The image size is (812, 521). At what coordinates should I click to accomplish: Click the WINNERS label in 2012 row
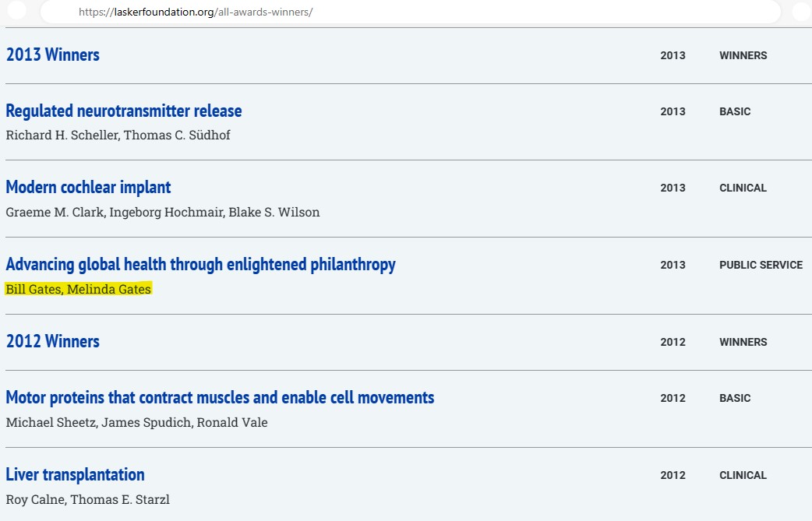coord(743,343)
